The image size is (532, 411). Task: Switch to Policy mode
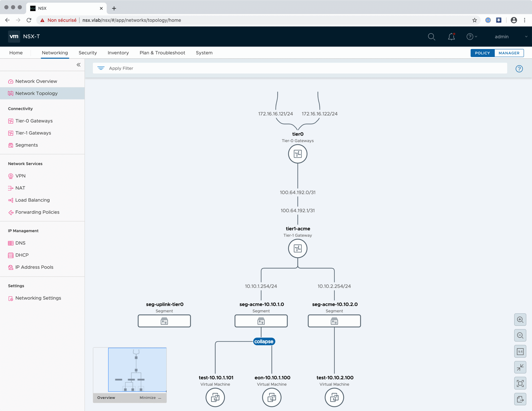pyautogui.click(x=482, y=53)
